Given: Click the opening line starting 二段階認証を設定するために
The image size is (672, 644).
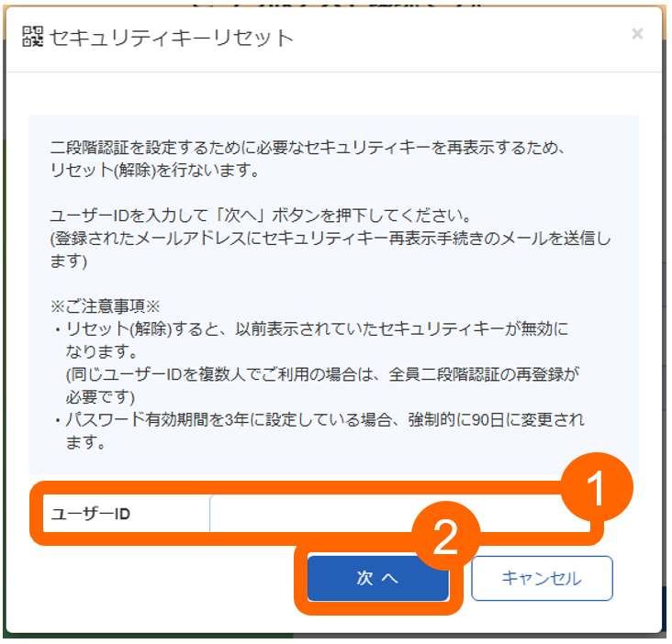Looking at the screenshot, I should click(x=308, y=148).
